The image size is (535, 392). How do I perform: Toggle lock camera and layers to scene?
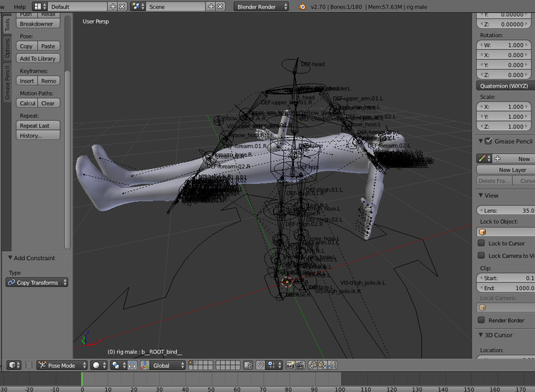(248, 366)
